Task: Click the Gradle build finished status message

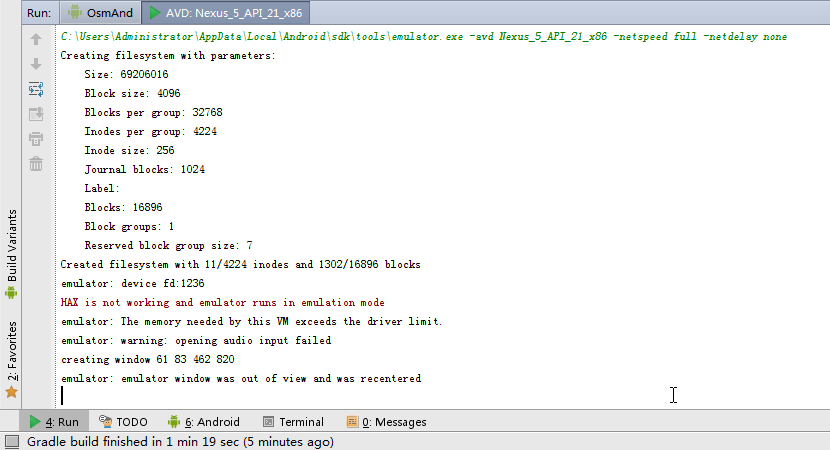Action: (181, 442)
